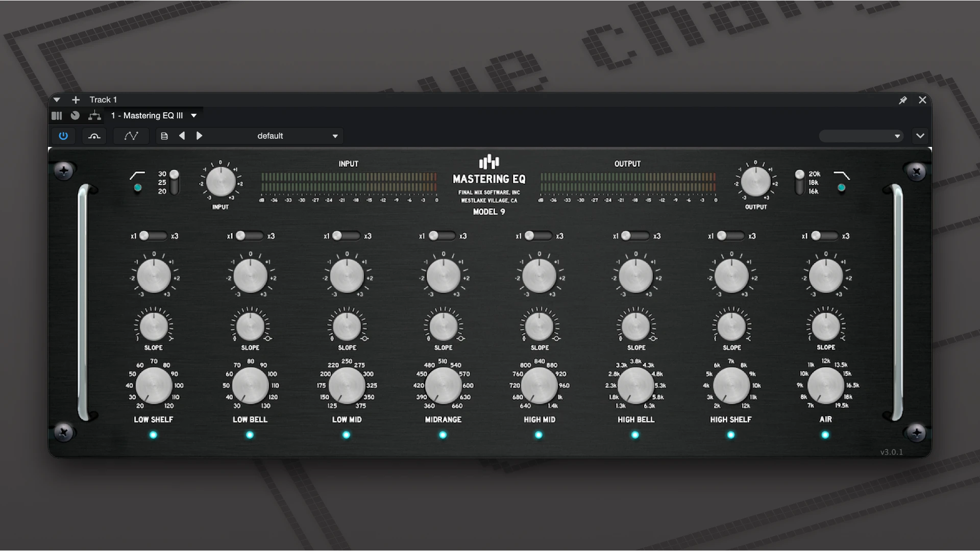Toggle the HIGH SHELF band LED
980x551 pixels.
(731, 435)
